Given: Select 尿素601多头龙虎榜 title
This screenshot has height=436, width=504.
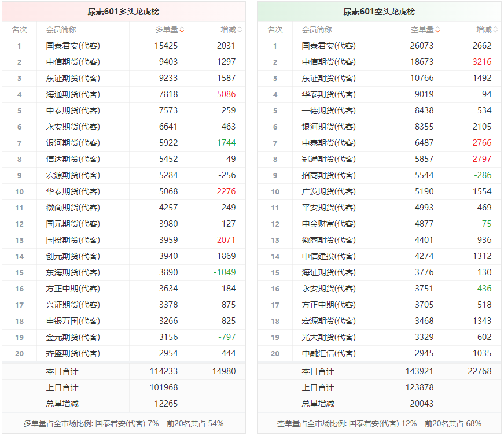Looking at the screenshot, I should [x=123, y=12].
